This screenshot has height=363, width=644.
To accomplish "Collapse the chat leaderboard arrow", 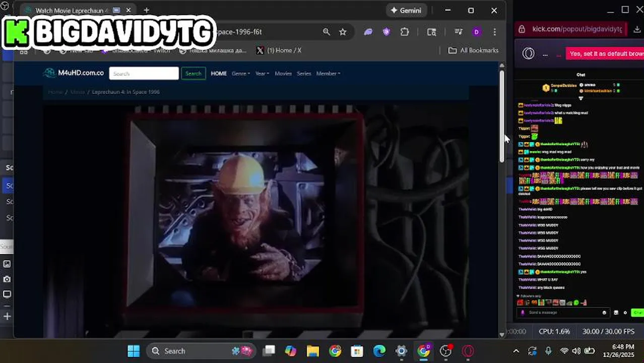I will (x=581, y=98).
